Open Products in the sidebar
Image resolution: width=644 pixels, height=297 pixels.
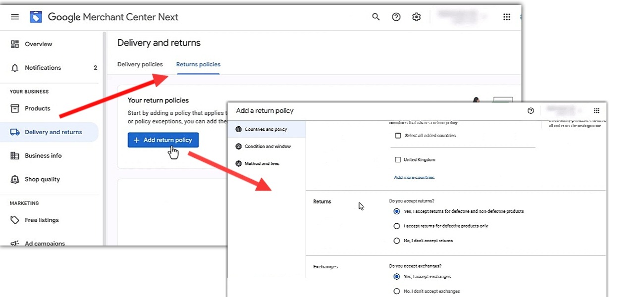(x=38, y=108)
